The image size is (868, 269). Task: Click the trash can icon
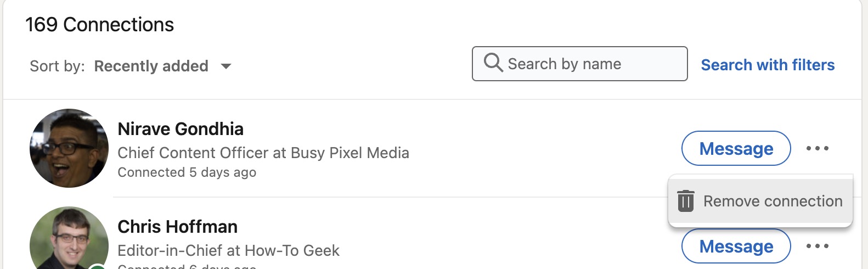[685, 201]
